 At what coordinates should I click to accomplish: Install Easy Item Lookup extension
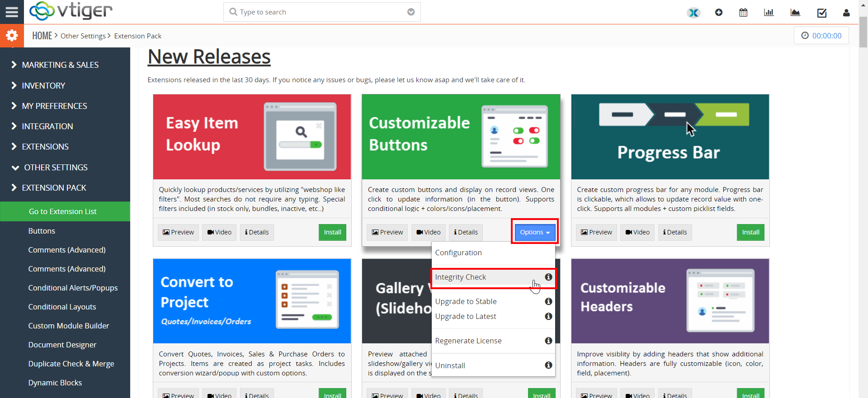[332, 232]
